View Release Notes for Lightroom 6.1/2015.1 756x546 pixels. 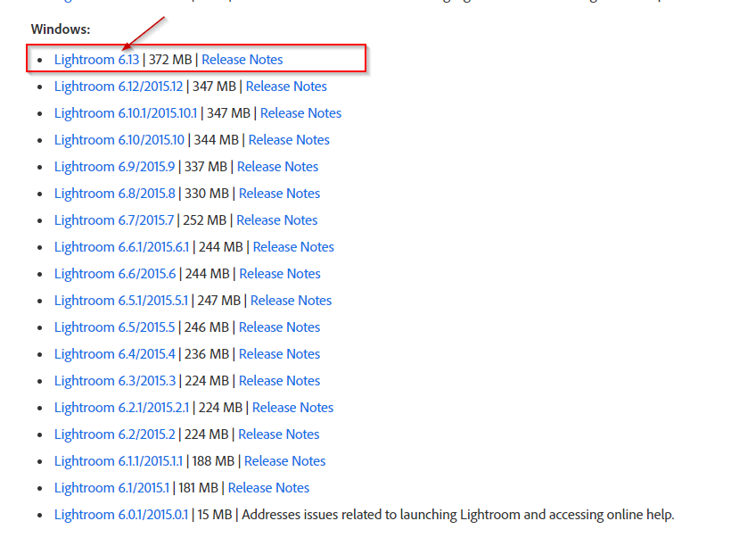269,488
